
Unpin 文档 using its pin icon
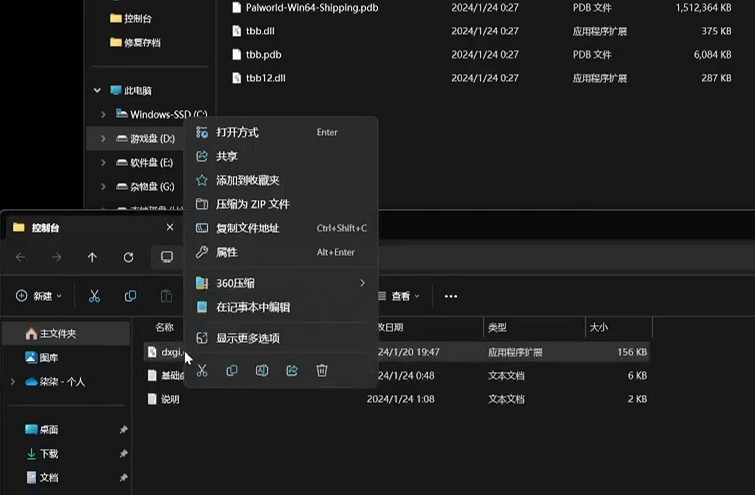coord(123,477)
